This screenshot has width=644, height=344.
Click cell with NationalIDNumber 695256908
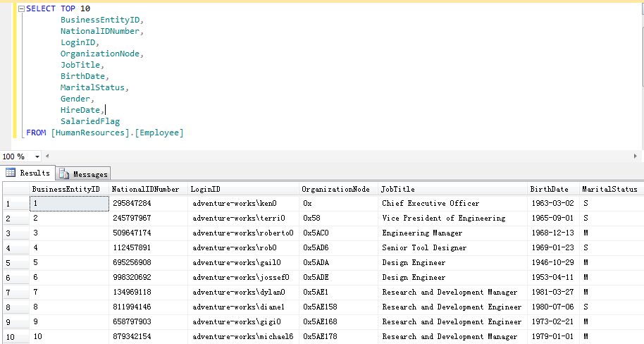click(148, 263)
